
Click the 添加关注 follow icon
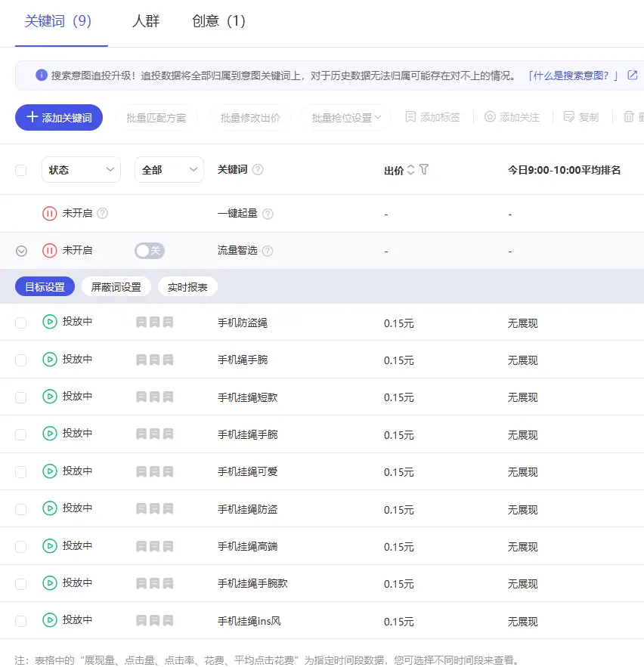point(491,117)
